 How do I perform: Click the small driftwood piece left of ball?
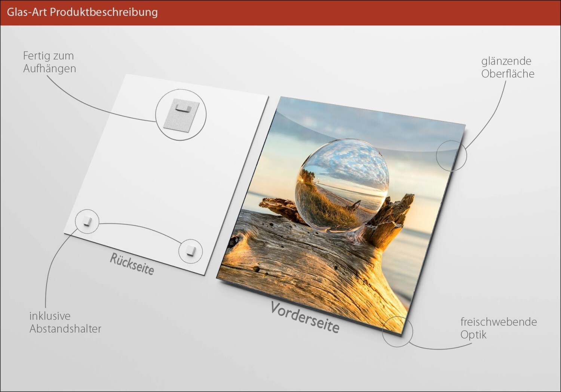(x=279, y=208)
